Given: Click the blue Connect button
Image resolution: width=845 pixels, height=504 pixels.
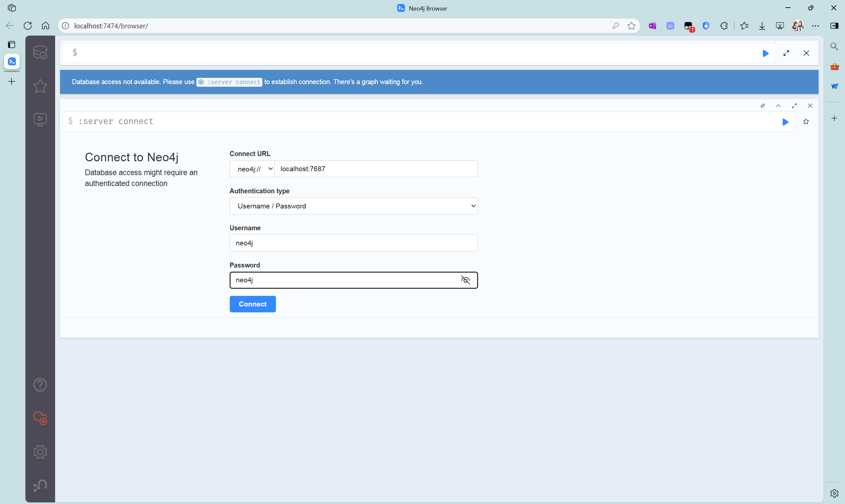Looking at the screenshot, I should (253, 304).
